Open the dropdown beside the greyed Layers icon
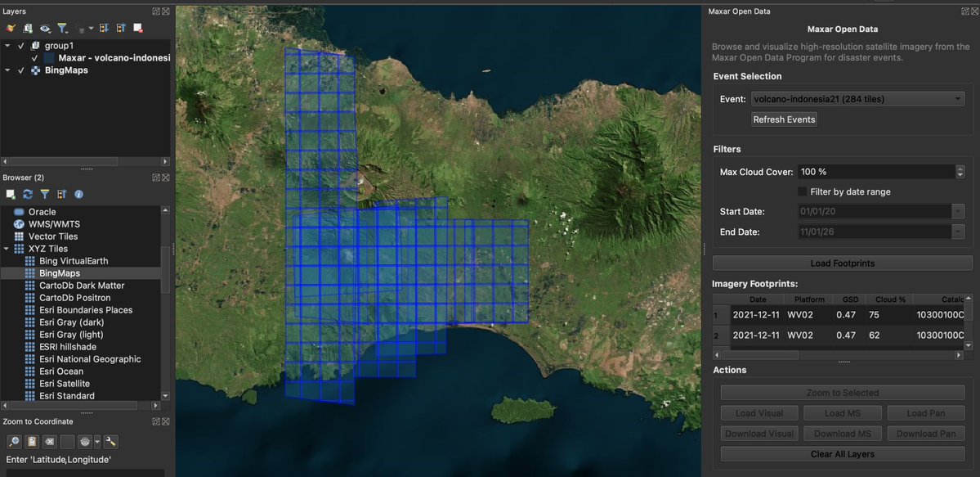 (91, 28)
